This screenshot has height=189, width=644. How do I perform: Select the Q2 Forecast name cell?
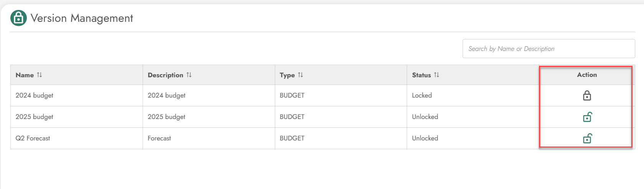[x=77, y=138]
